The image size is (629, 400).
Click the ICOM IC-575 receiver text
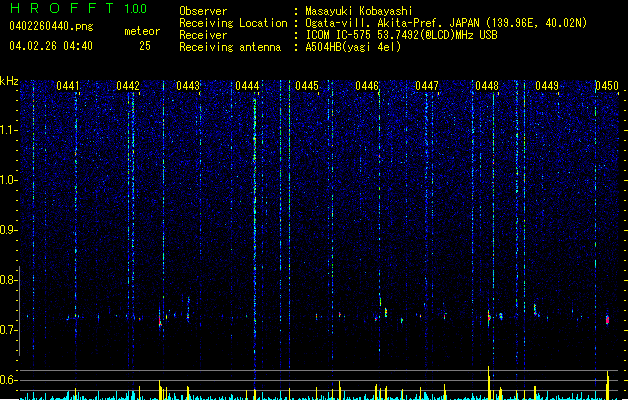click(x=401, y=35)
